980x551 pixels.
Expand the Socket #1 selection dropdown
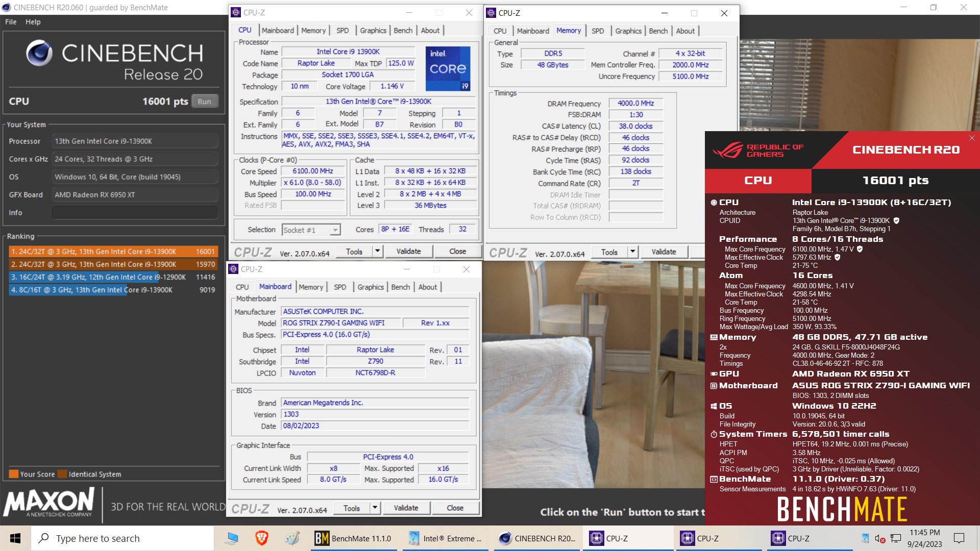pyautogui.click(x=335, y=230)
